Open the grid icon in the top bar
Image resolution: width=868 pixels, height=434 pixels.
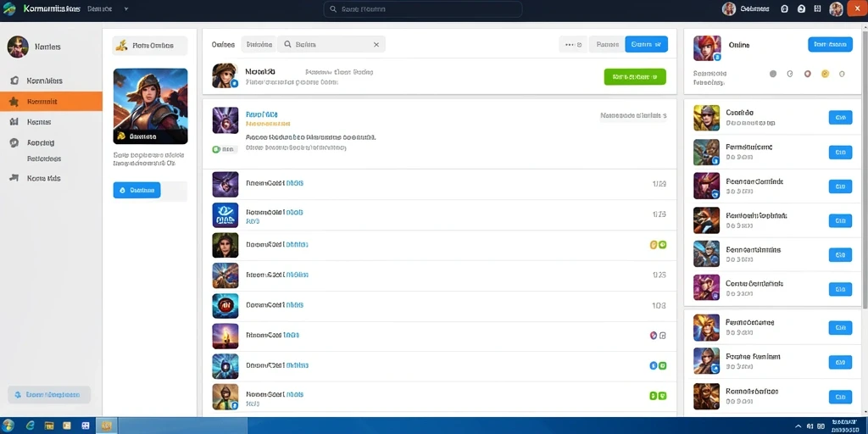coord(820,8)
